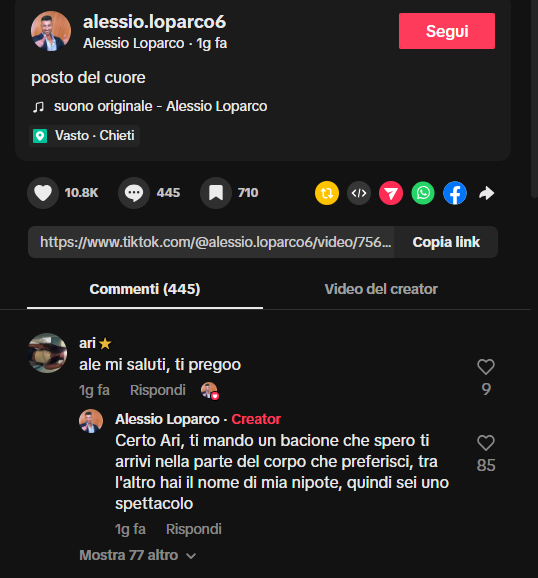Open alessio.loparco6 profile picture

coord(51,31)
